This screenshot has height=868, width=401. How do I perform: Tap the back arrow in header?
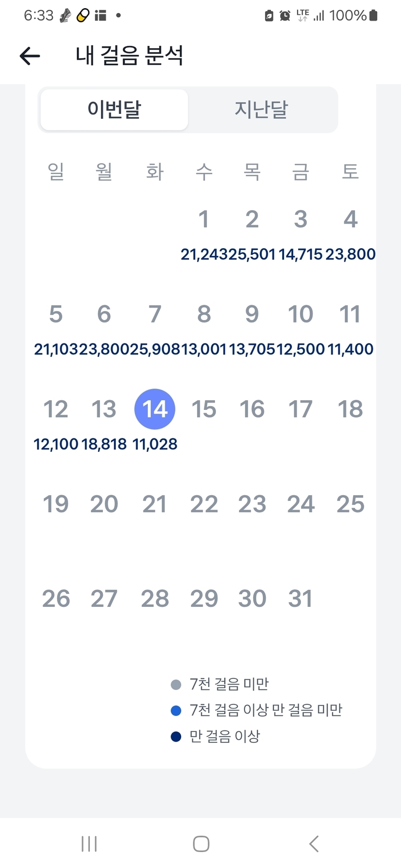pyautogui.click(x=30, y=56)
